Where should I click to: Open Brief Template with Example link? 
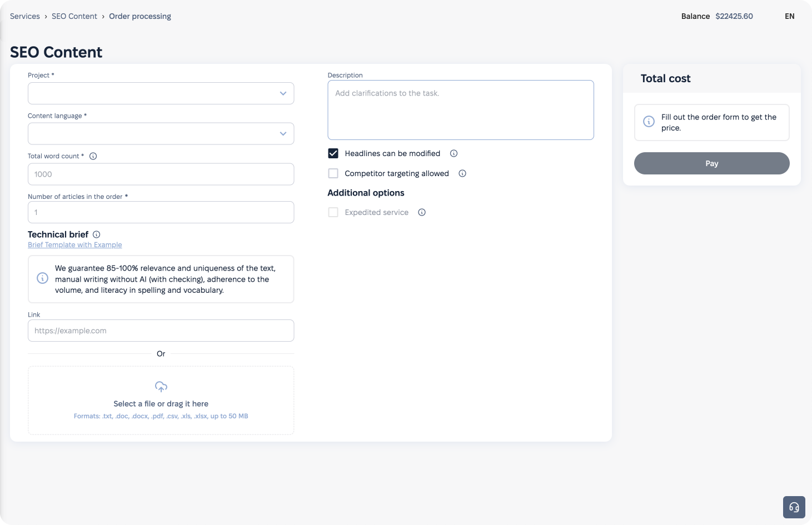point(75,245)
